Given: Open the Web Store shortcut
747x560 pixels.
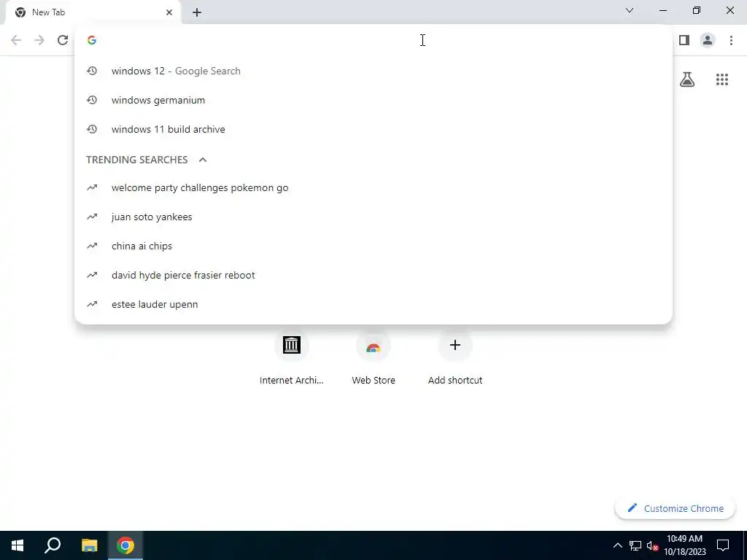Looking at the screenshot, I should tap(373, 358).
